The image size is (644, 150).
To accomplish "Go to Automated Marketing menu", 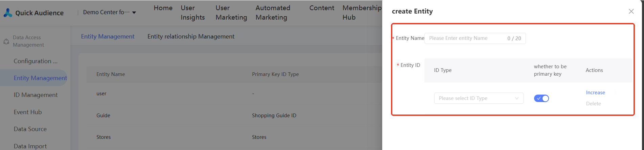I will click(x=273, y=12).
